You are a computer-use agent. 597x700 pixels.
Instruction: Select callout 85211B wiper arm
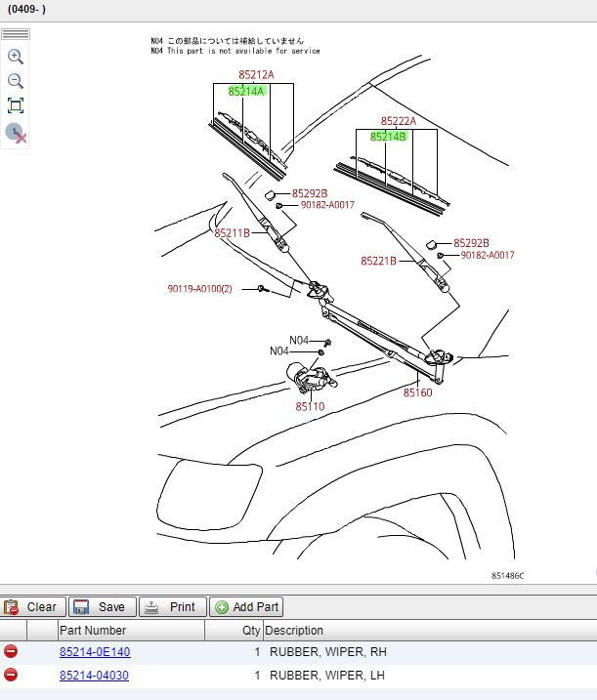coord(232,233)
